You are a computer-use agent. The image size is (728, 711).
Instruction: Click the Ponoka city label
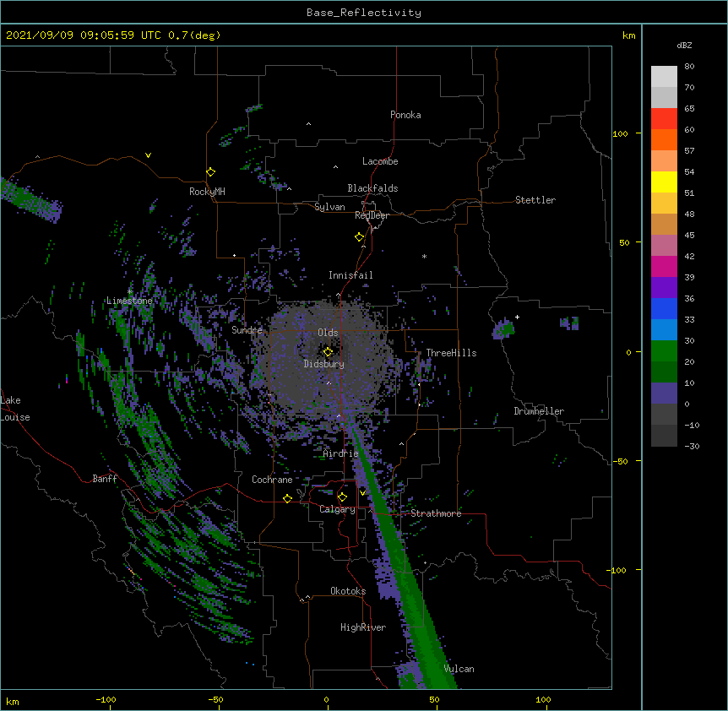405,115
